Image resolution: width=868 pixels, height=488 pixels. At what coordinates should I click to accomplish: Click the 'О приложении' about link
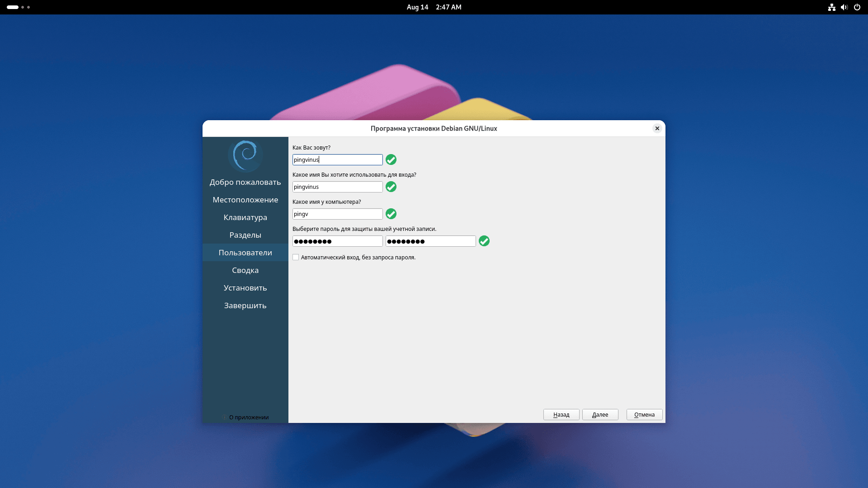pyautogui.click(x=248, y=418)
